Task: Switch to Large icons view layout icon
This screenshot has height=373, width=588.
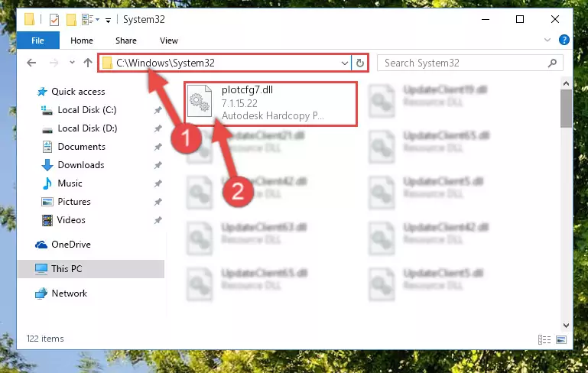Action: pyautogui.click(x=561, y=339)
